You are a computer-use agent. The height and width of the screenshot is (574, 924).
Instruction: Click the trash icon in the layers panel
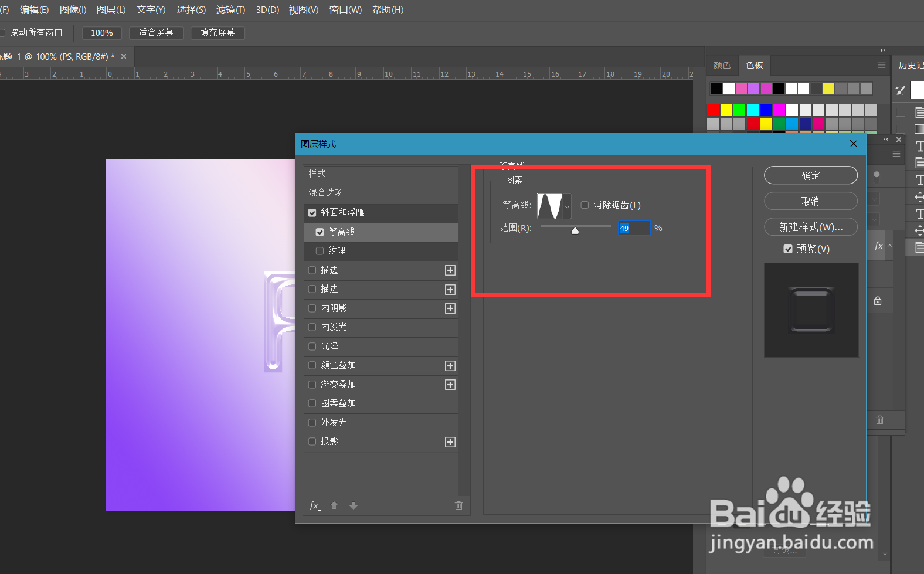tap(879, 420)
